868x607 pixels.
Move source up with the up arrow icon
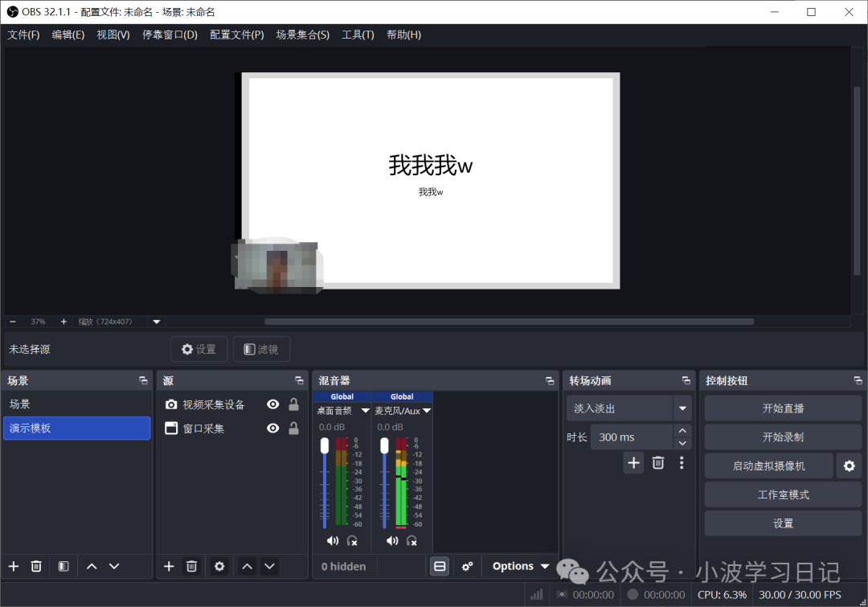click(x=247, y=566)
